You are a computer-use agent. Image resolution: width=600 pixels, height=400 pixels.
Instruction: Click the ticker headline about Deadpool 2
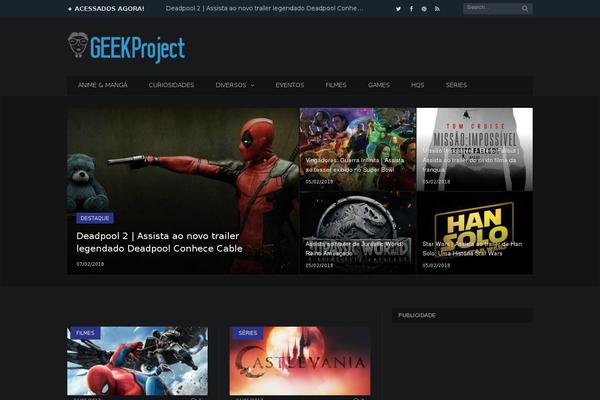pyautogui.click(x=264, y=8)
